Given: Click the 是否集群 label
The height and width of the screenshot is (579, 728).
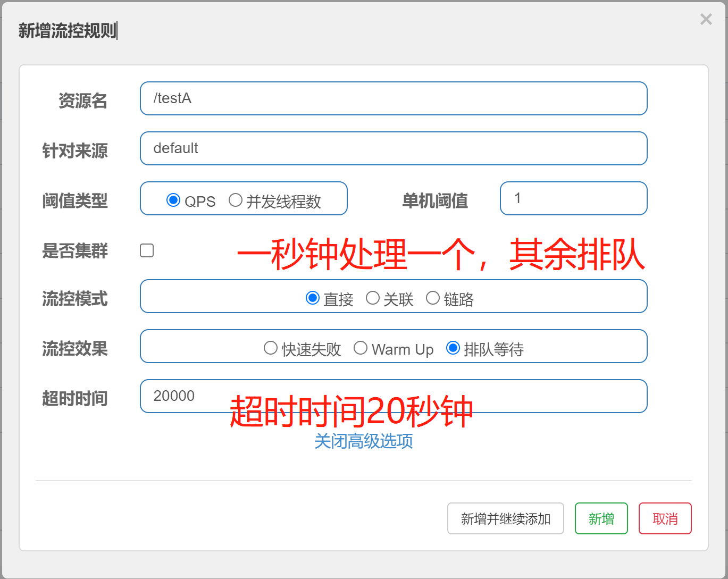Looking at the screenshot, I should [75, 250].
